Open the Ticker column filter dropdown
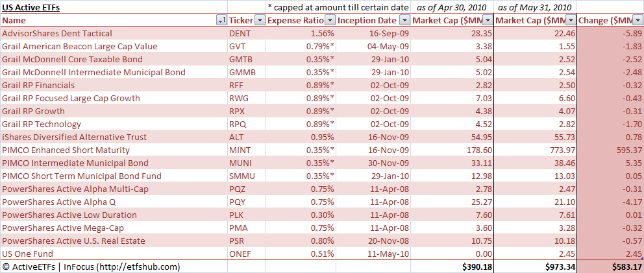The width and height of the screenshot is (644, 273). coord(260,20)
